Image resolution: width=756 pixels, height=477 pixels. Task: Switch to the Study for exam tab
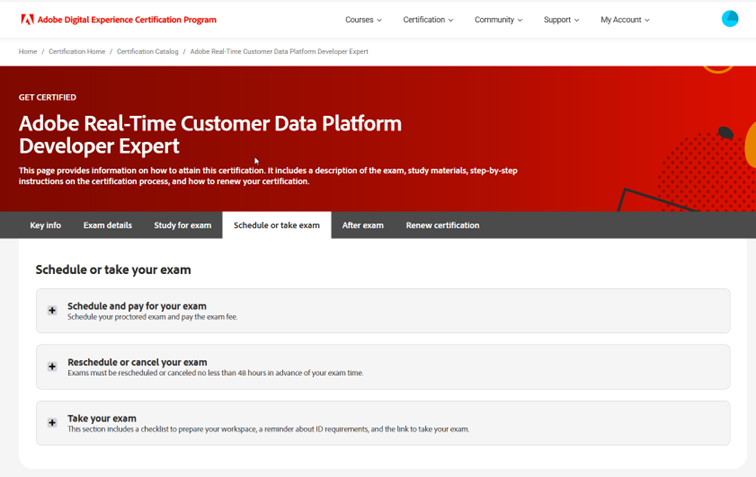click(x=182, y=225)
